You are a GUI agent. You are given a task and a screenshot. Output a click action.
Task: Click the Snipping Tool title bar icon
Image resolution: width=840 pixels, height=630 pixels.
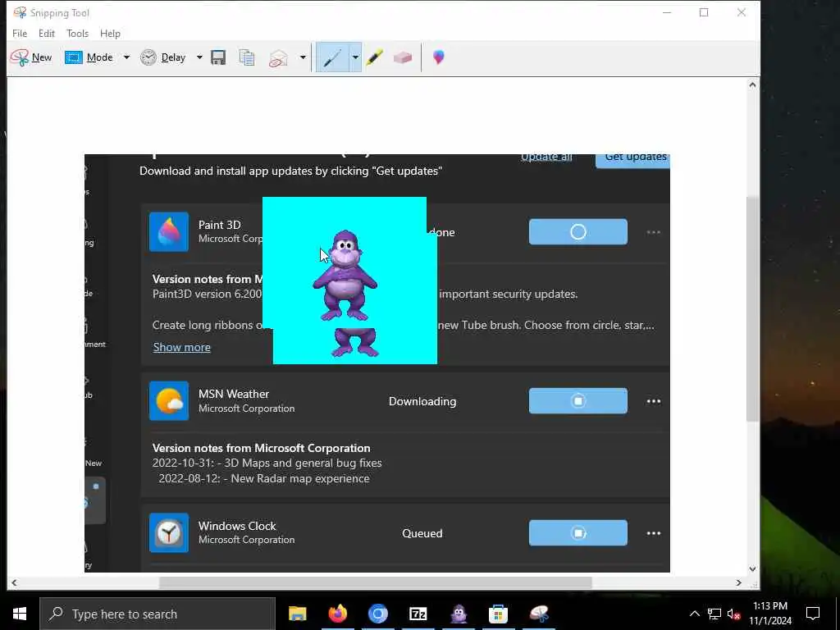pos(20,12)
